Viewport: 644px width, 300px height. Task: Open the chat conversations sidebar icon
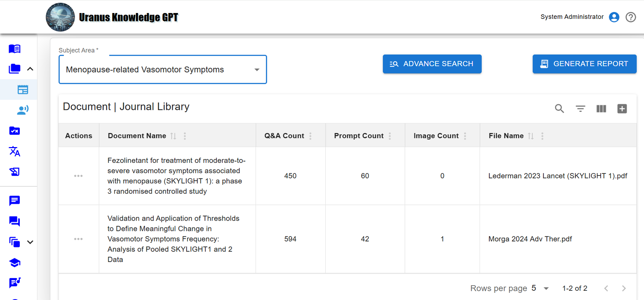coord(14,221)
